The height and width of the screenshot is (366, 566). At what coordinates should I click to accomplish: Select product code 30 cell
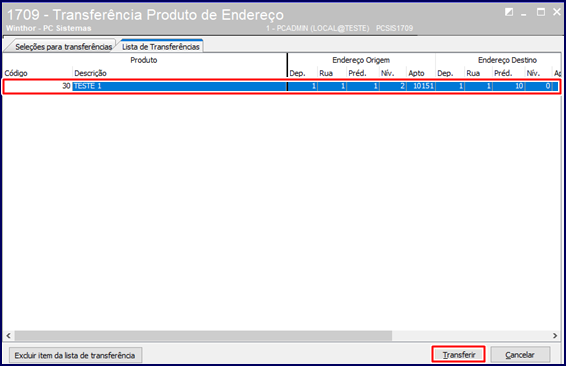(38, 86)
